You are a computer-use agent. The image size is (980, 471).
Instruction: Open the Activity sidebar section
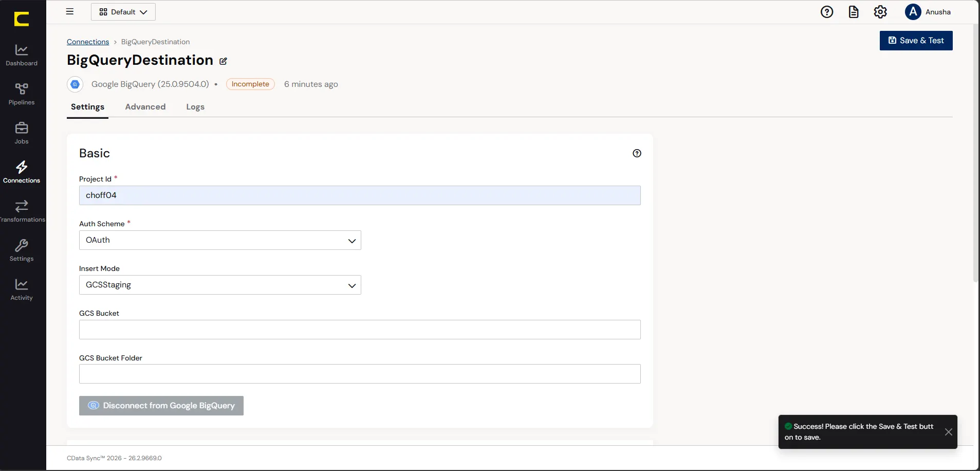tap(22, 290)
